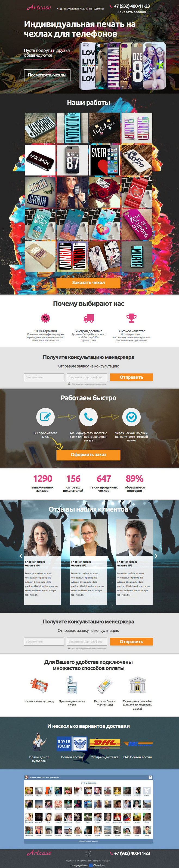Viewport: 179px width, 868px height.
Task: Click the Artcase logo in the header
Action: (39, 7)
